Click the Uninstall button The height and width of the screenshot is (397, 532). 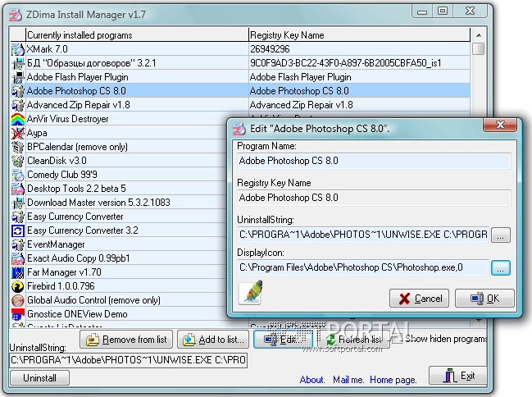(39, 377)
